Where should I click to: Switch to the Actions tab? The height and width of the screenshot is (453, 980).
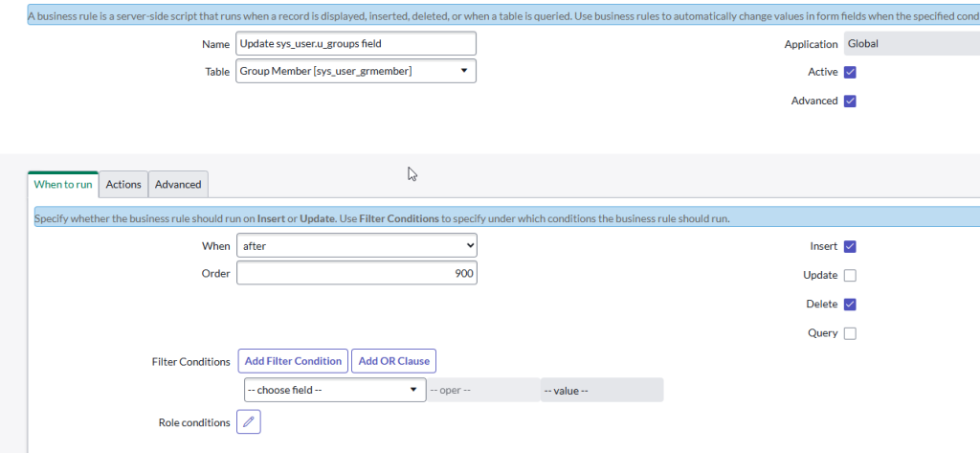point(123,185)
